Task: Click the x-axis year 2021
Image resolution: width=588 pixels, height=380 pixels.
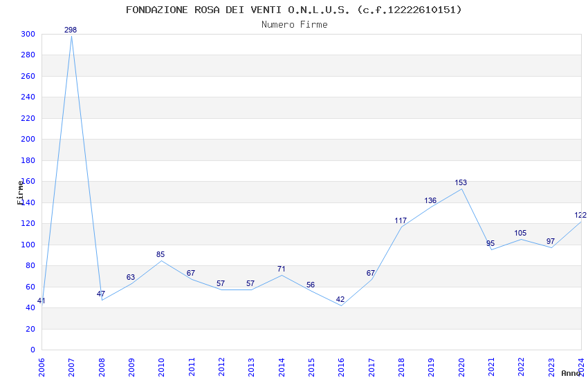Action: pos(491,367)
